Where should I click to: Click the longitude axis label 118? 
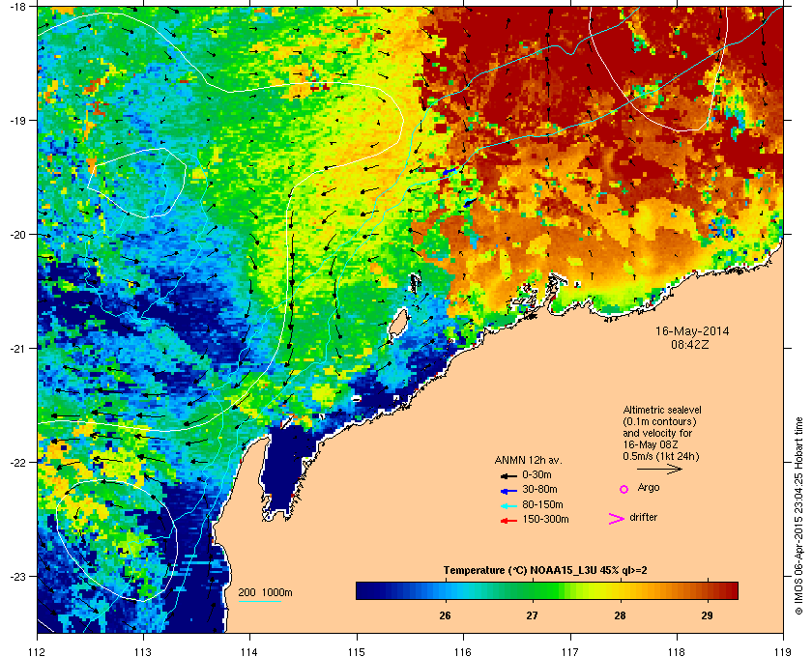[x=677, y=651]
